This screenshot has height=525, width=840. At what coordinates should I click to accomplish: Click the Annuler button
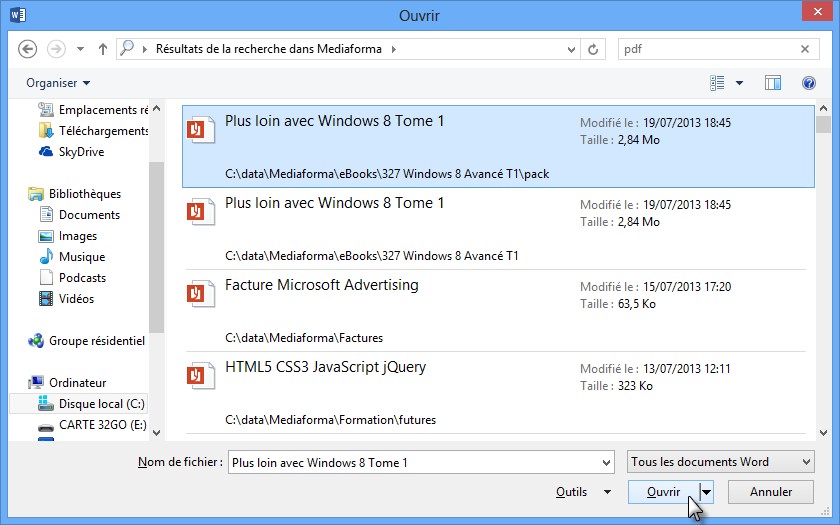(x=771, y=492)
